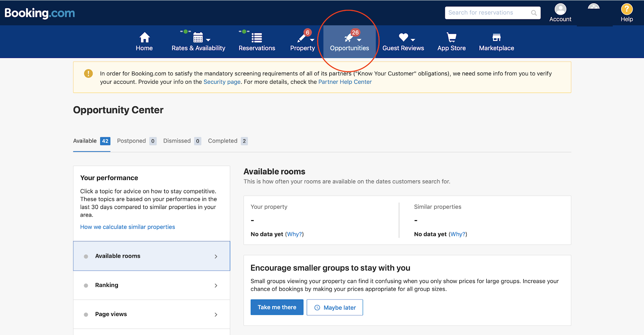
Task: Expand the Available rooms chevron
Action: pyautogui.click(x=216, y=256)
